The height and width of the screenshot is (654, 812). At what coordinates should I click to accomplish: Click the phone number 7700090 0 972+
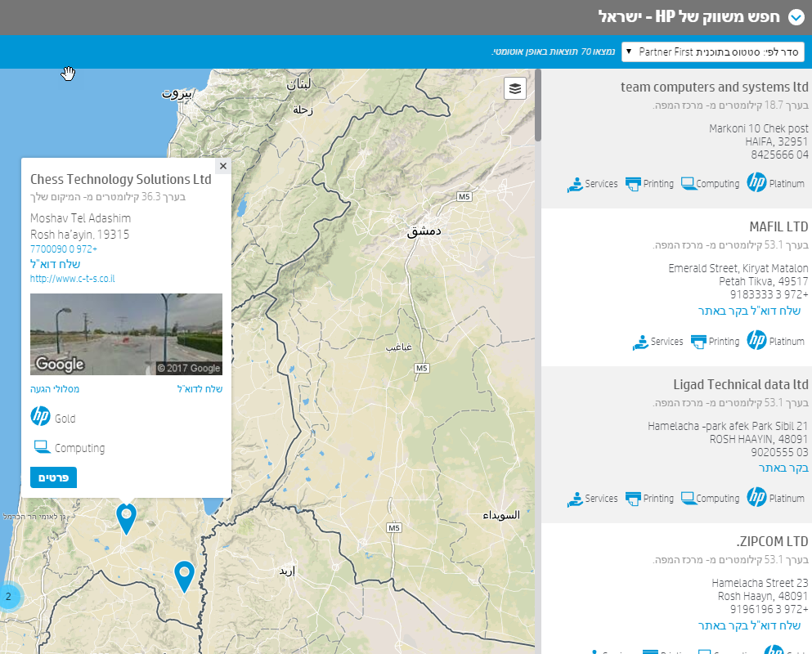pos(64,249)
